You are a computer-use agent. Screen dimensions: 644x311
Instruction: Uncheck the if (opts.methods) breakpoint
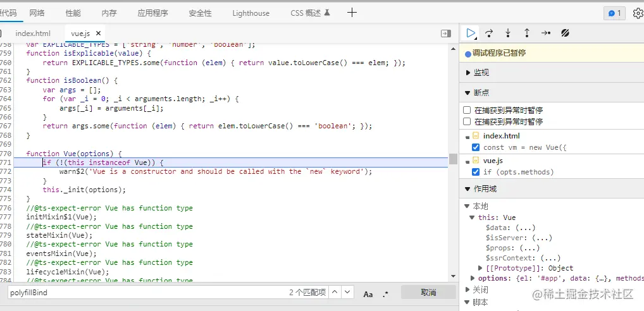pos(476,172)
